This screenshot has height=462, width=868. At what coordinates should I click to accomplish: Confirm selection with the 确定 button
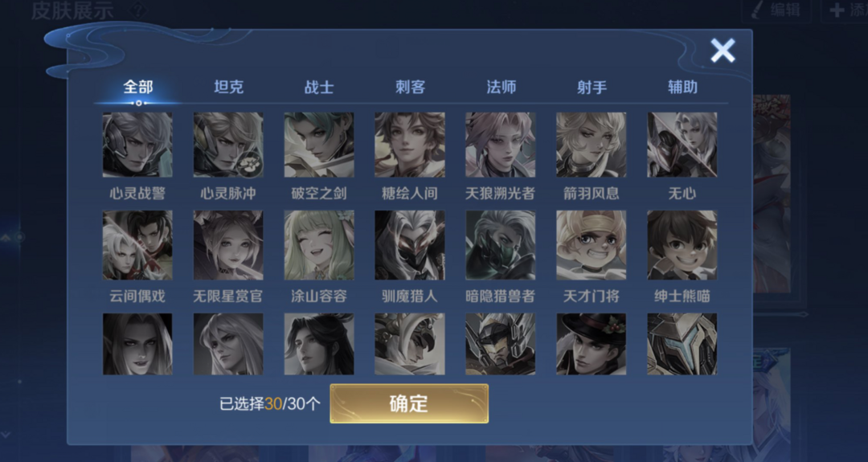pyautogui.click(x=409, y=404)
